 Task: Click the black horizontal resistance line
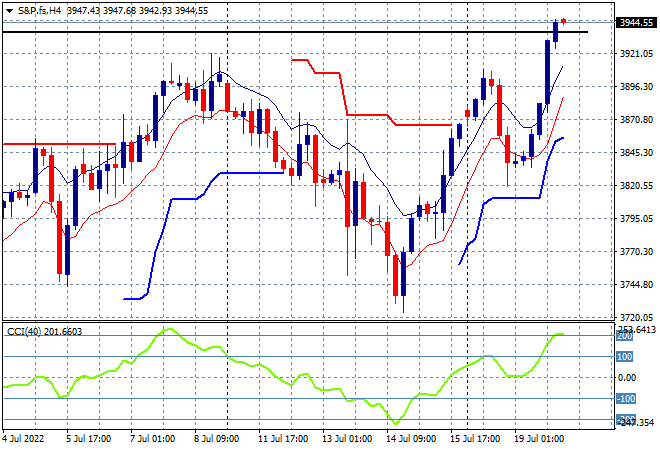(x=295, y=32)
